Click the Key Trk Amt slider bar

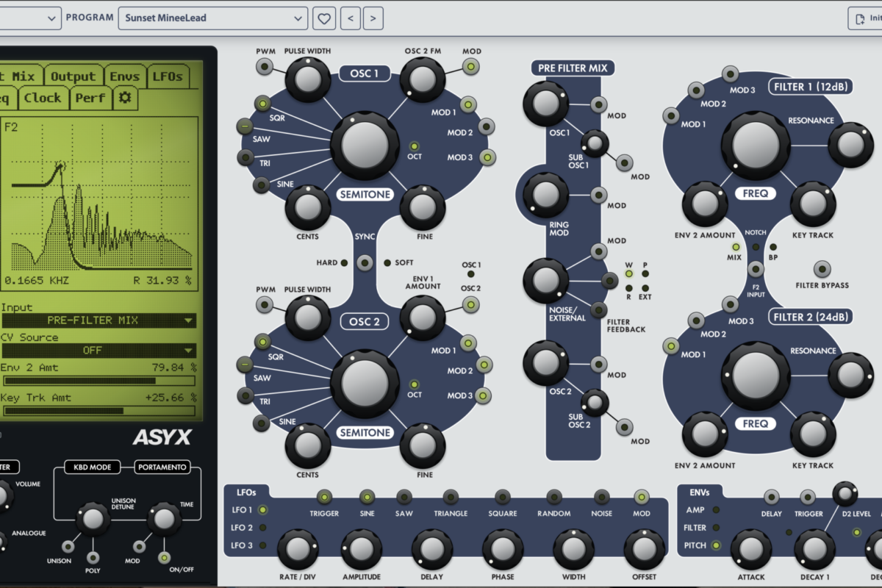coord(98,411)
